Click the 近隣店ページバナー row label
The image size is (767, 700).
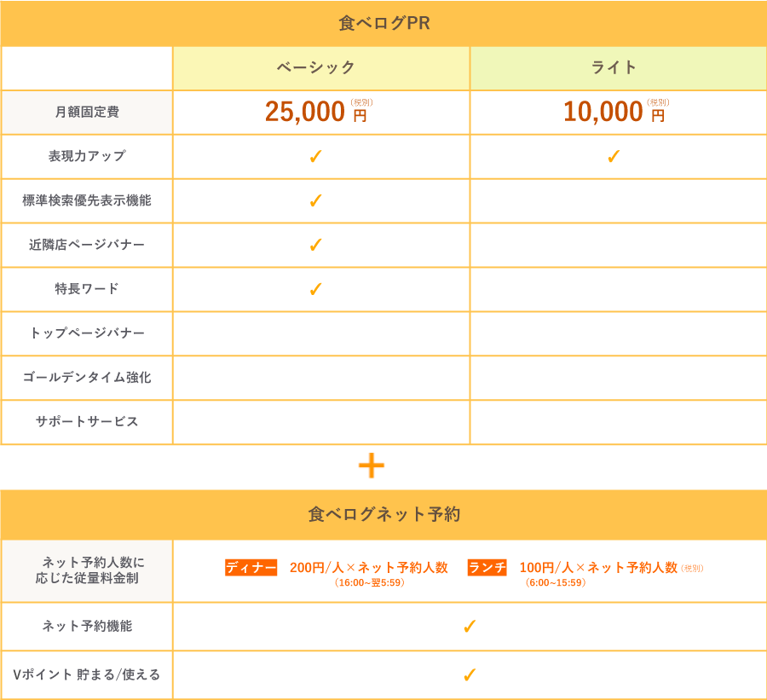pos(87,244)
